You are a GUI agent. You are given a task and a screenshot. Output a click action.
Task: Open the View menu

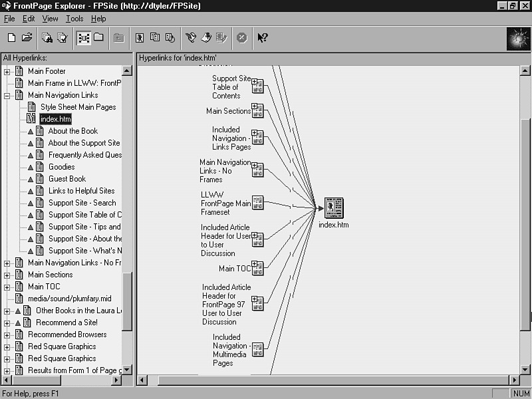tap(51, 19)
